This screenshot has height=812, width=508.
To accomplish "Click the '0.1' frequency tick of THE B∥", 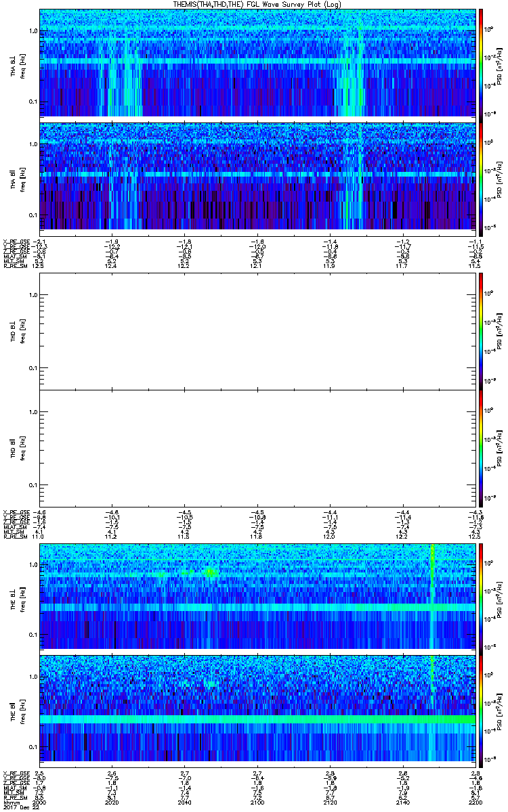I will (x=32, y=747).
